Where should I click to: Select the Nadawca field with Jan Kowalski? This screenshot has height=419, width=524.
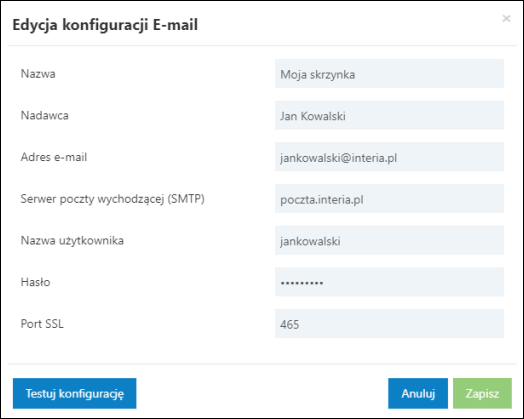(389, 115)
